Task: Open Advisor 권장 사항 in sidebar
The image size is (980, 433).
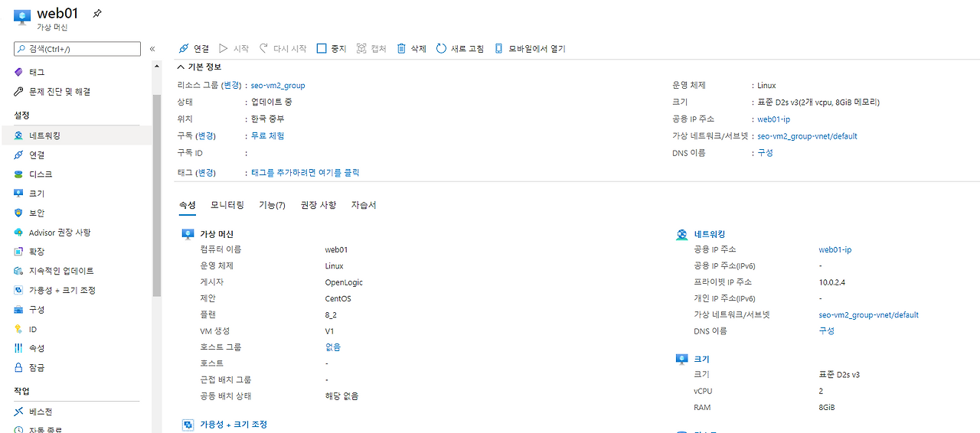Action: point(60,233)
